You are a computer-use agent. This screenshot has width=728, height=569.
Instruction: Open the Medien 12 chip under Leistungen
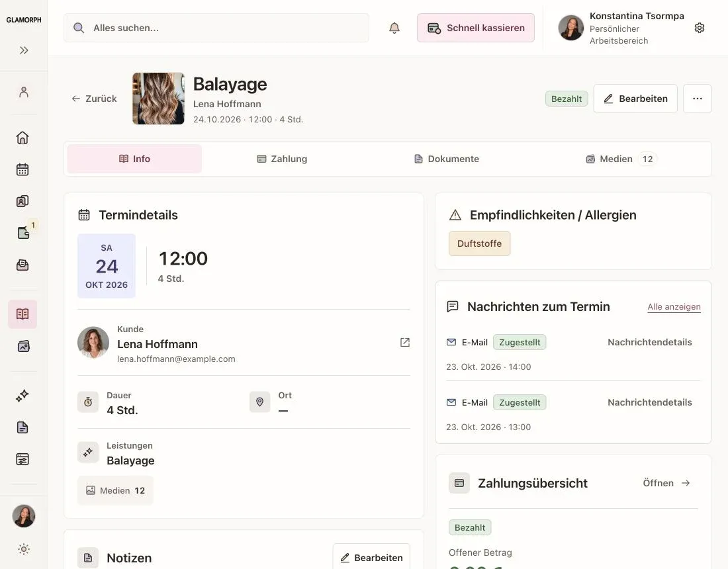pos(115,490)
